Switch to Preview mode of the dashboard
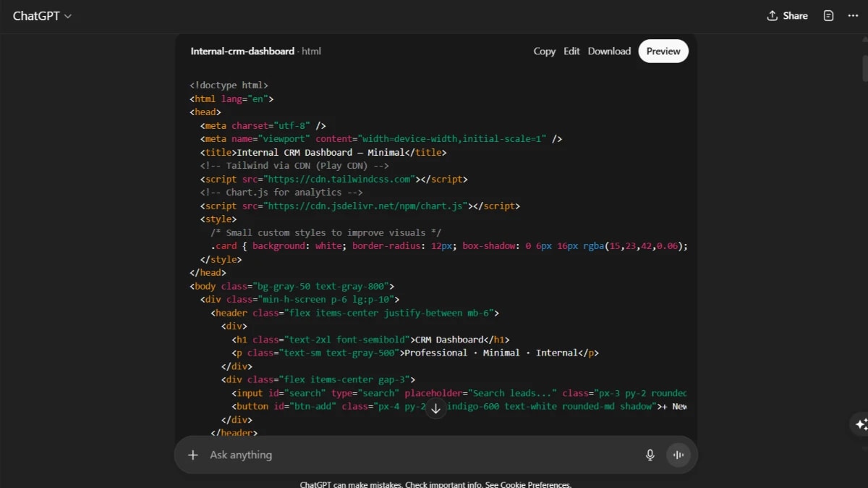 tap(663, 51)
